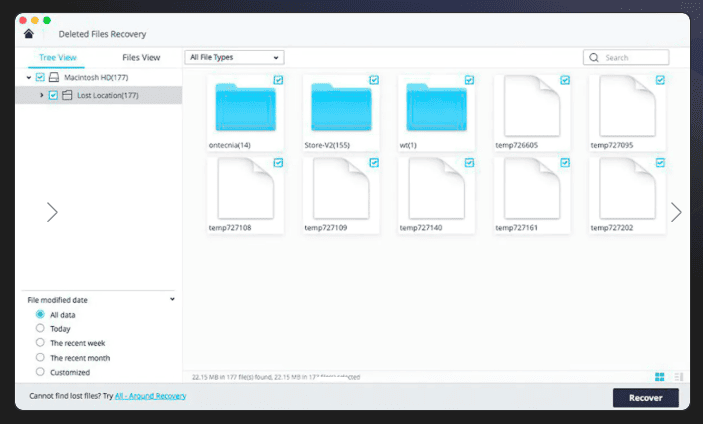Viewport: 703px width, 424px height.
Task: Uncheck the temp727140 file checkbox
Action: pyautogui.click(x=469, y=162)
